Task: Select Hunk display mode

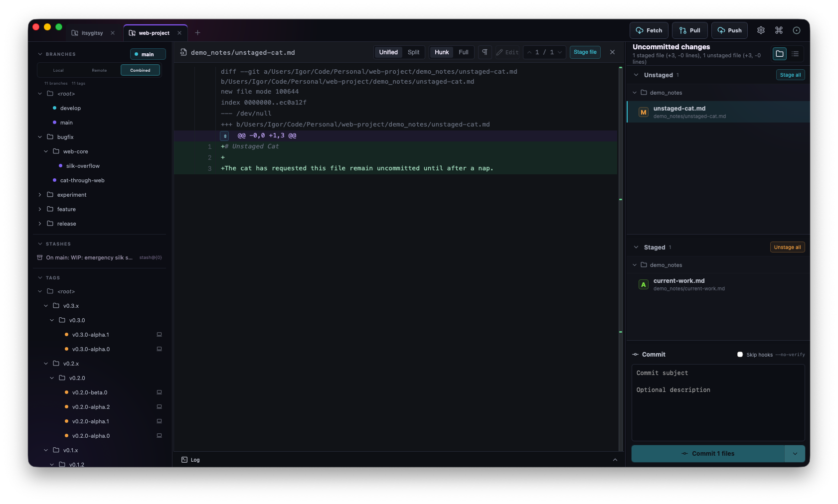Action: pos(442,52)
